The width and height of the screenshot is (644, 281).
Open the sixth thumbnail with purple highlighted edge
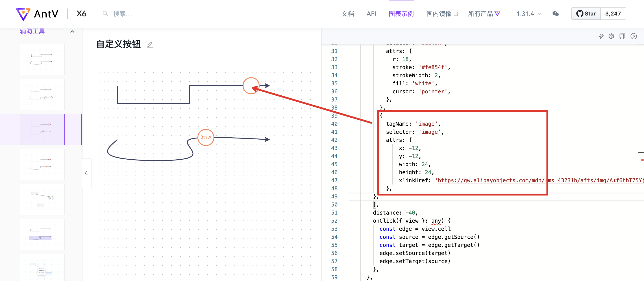point(42,235)
